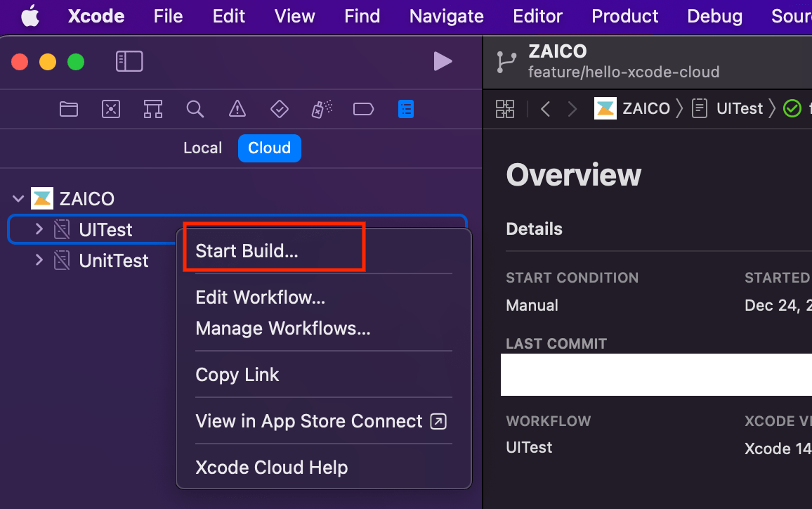
Task: Collapse the ZAICO project tree
Action: 18,198
